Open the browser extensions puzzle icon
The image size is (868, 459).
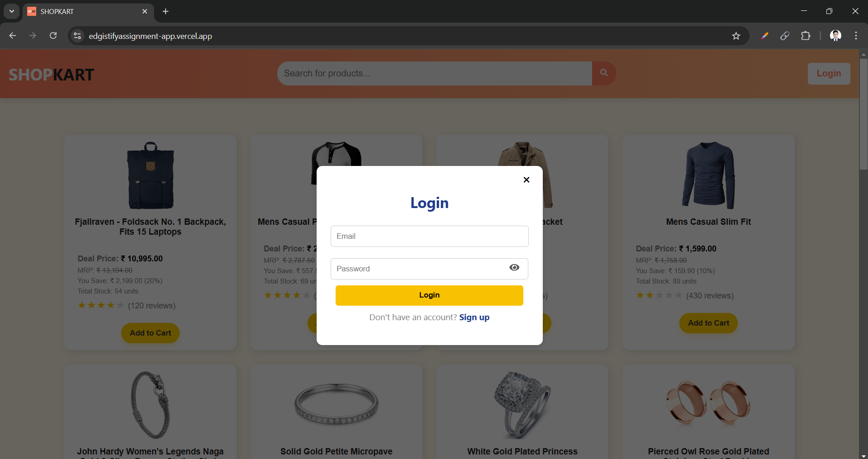pyautogui.click(x=806, y=36)
